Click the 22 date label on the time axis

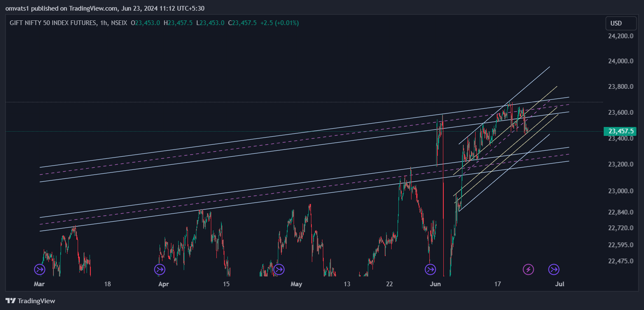[x=390, y=284]
